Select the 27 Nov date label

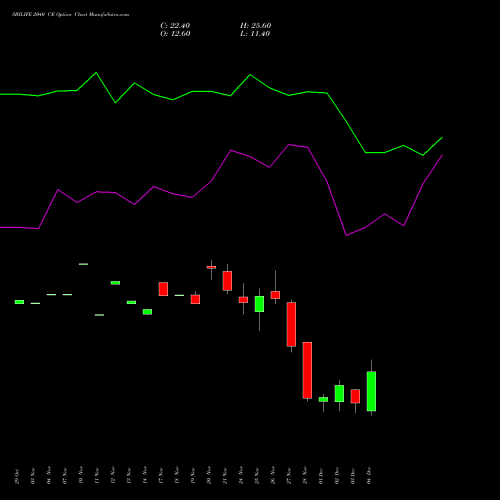click(x=289, y=476)
